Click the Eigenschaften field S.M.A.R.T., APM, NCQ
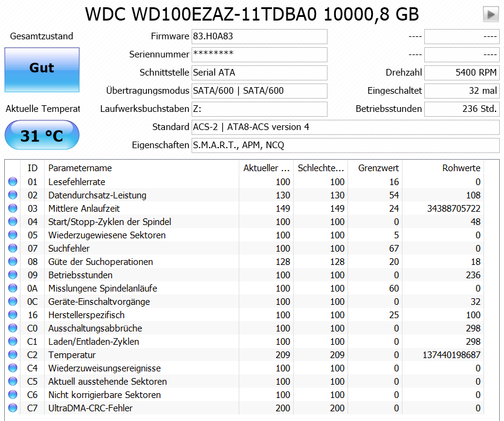 point(346,145)
